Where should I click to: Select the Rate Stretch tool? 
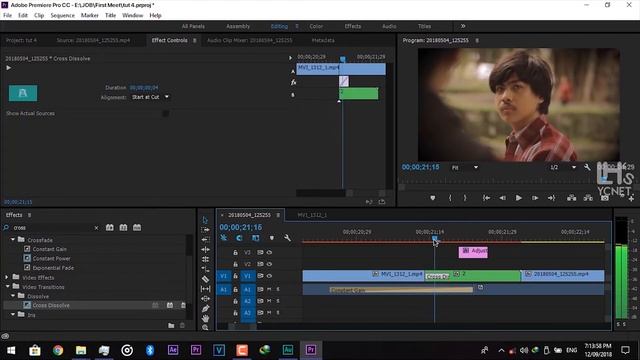point(205,269)
